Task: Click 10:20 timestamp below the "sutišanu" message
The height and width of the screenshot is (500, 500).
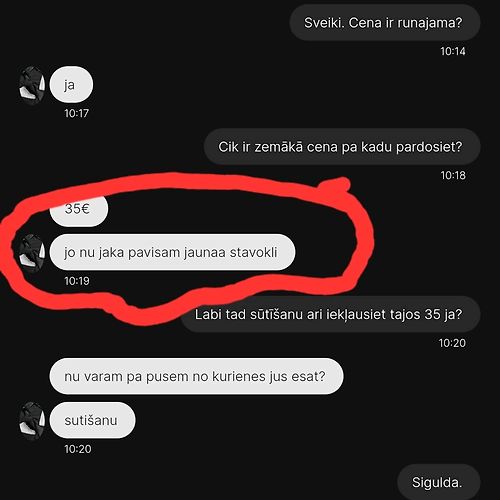Action: tap(78, 449)
